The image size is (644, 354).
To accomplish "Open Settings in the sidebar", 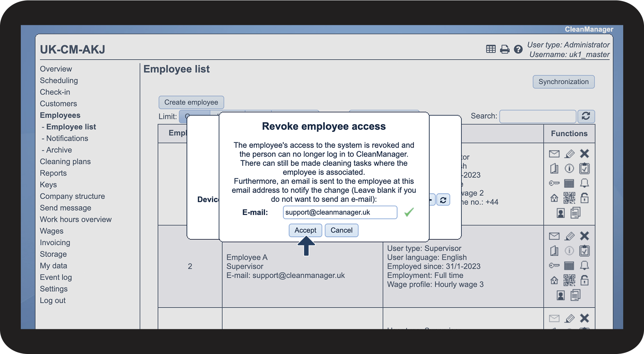I will (x=54, y=289).
